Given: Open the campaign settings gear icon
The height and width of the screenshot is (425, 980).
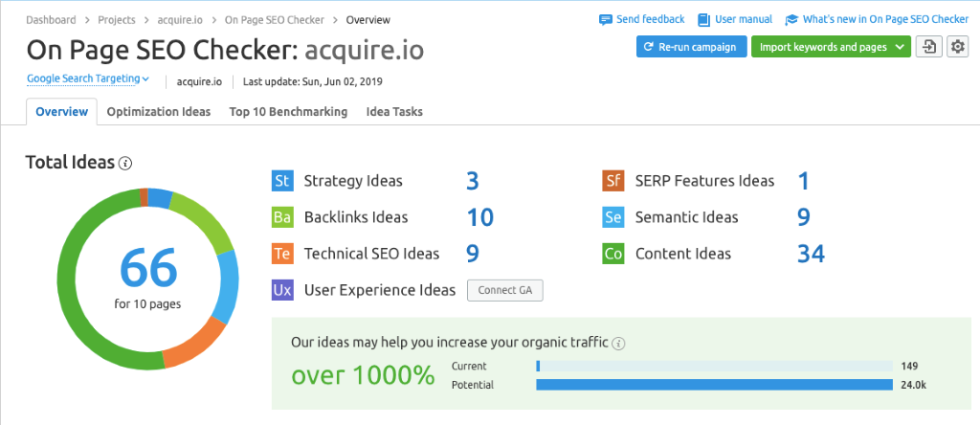Looking at the screenshot, I should pos(957,47).
